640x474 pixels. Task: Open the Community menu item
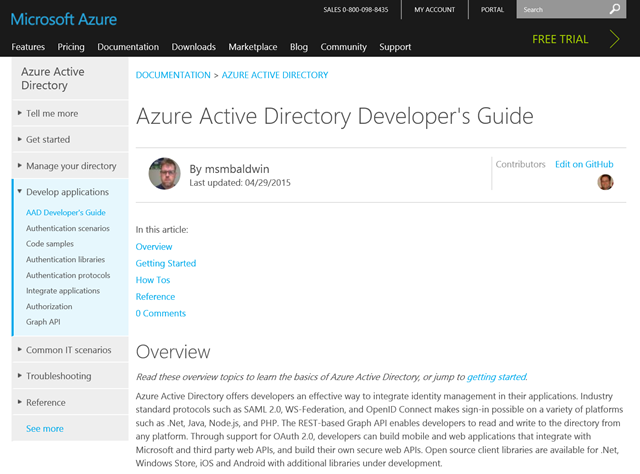[344, 47]
